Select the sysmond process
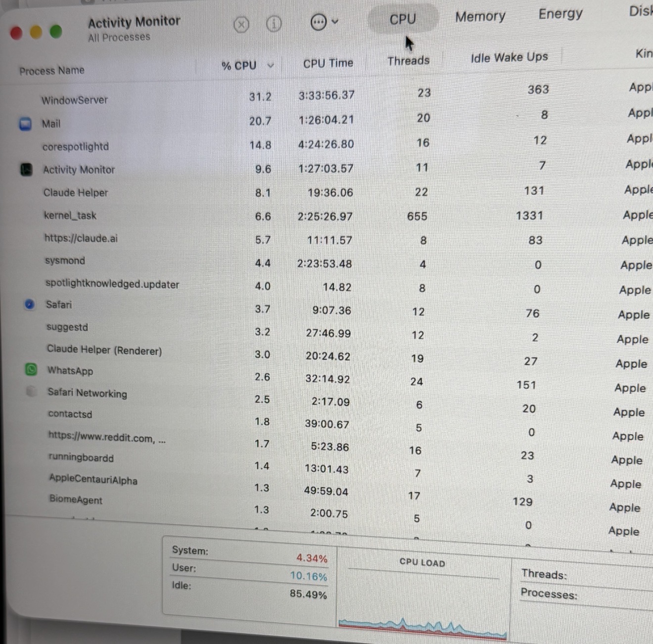Viewport: 653px width, 644px height. coord(65,261)
